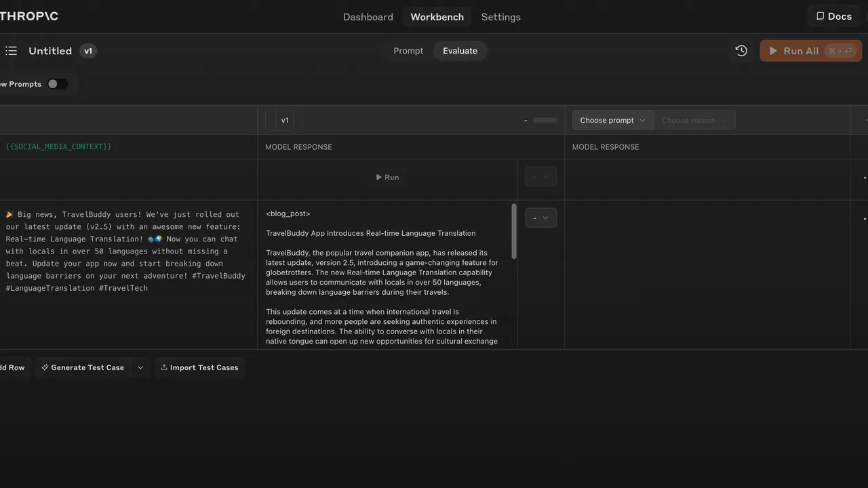Open the Choose prompt dropdown

pos(613,120)
